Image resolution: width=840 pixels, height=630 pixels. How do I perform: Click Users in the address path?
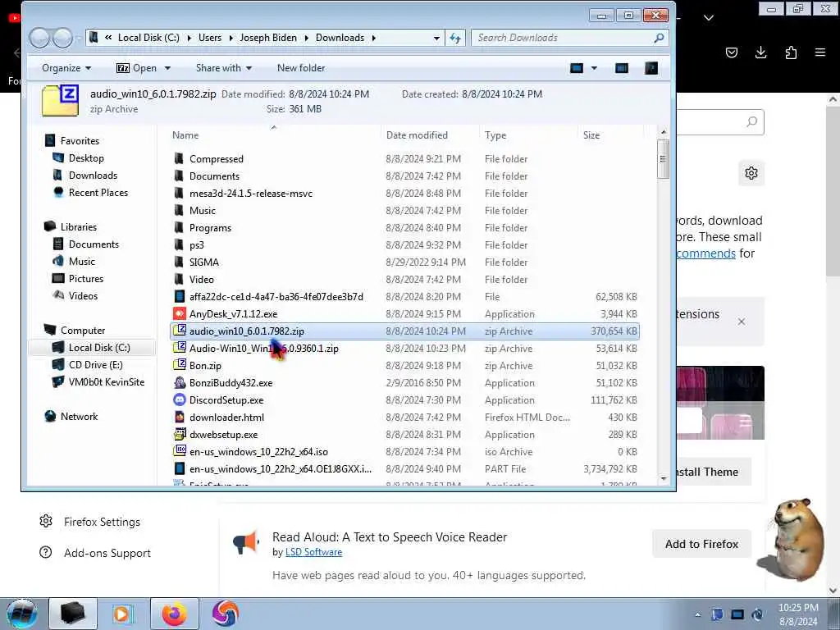click(210, 38)
